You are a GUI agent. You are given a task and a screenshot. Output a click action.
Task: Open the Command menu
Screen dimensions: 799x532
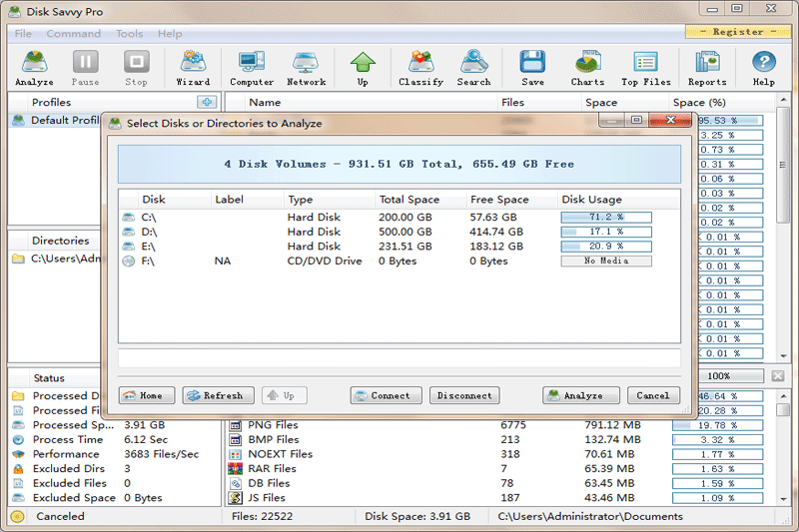[x=73, y=34]
